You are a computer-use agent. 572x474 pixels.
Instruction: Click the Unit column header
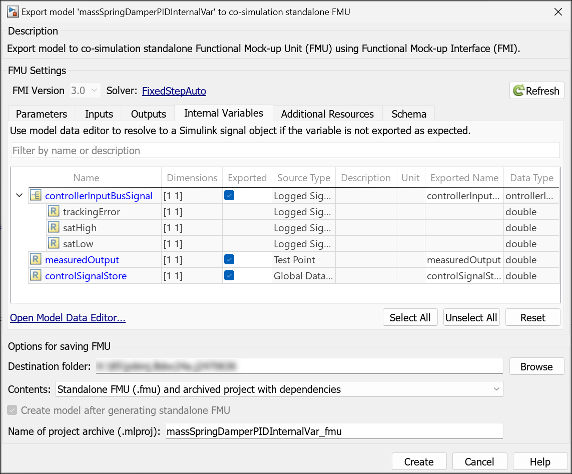[410, 178]
